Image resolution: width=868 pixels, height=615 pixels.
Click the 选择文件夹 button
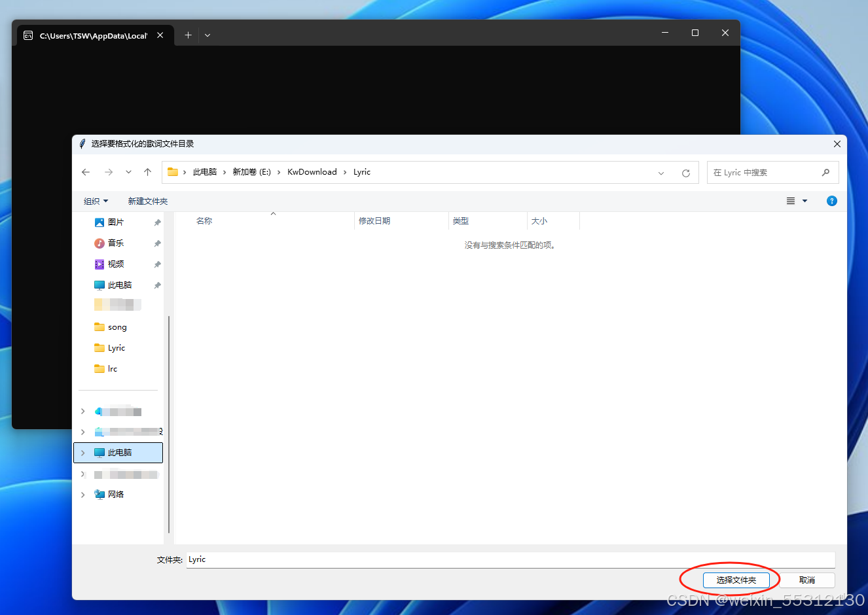736,580
